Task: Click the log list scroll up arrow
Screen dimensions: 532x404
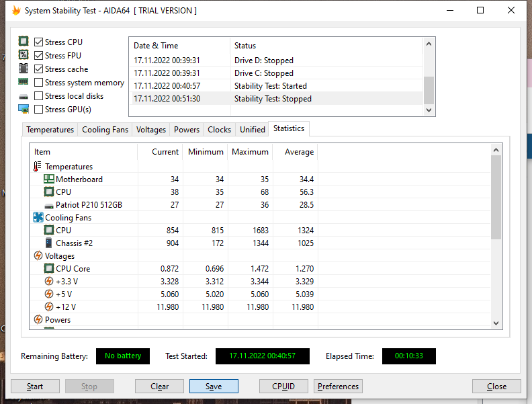Action: pos(429,44)
